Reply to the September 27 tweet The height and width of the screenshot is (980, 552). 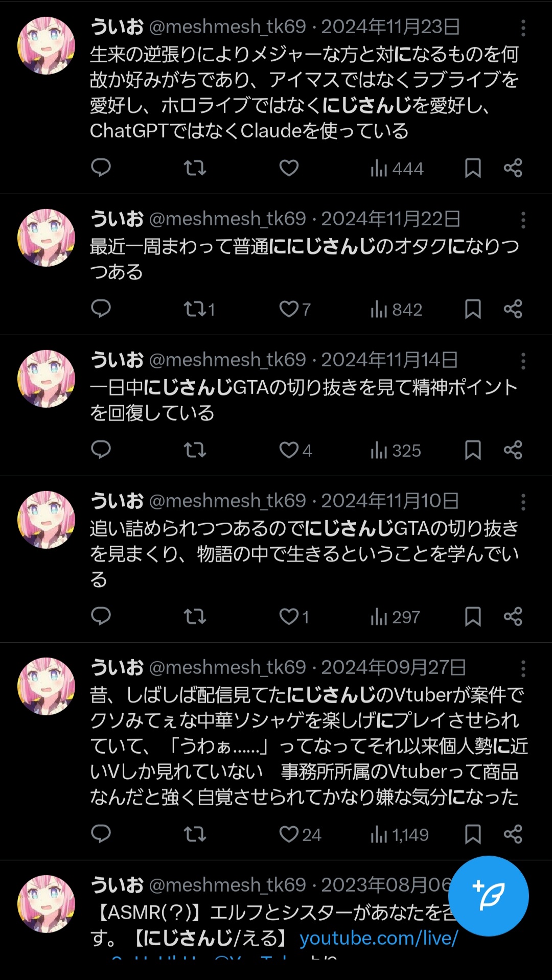pyautogui.click(x=101, y=834)
